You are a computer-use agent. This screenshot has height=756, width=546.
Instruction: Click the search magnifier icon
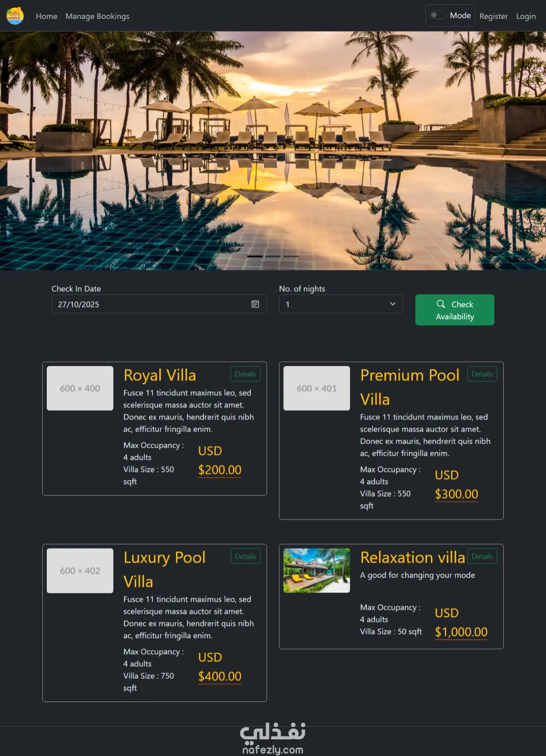[441, 304]
